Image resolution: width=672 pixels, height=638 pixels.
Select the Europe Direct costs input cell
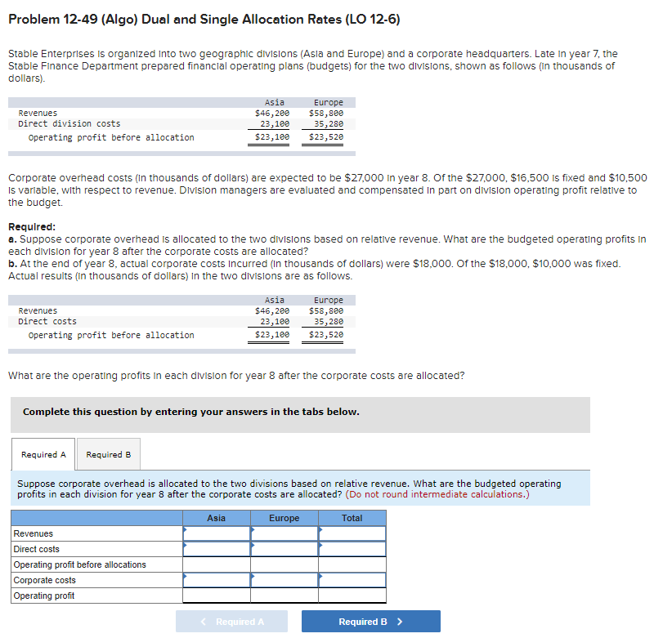point(284,549)
